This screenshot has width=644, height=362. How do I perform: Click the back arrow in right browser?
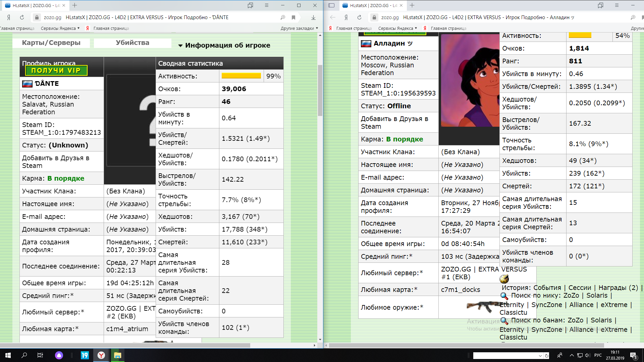(x=332, y=17)
